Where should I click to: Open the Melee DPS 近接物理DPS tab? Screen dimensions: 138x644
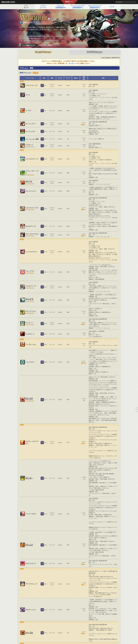click(60, 7)
